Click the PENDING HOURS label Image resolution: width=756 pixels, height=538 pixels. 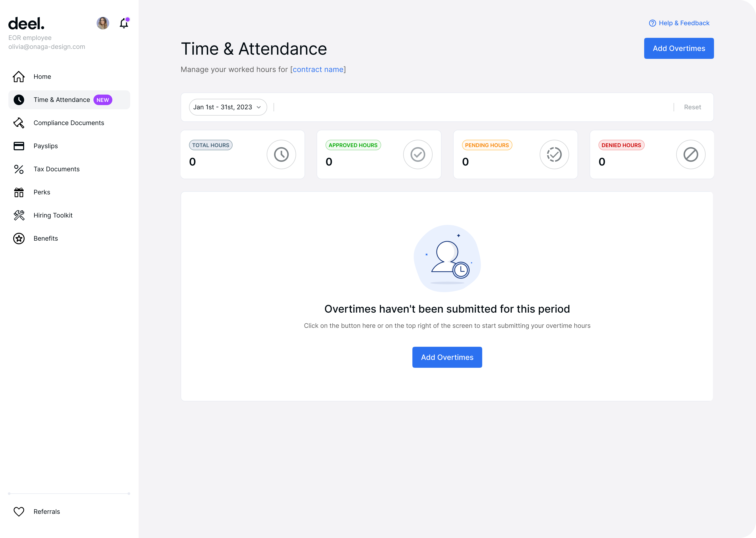tap(487, 145)
